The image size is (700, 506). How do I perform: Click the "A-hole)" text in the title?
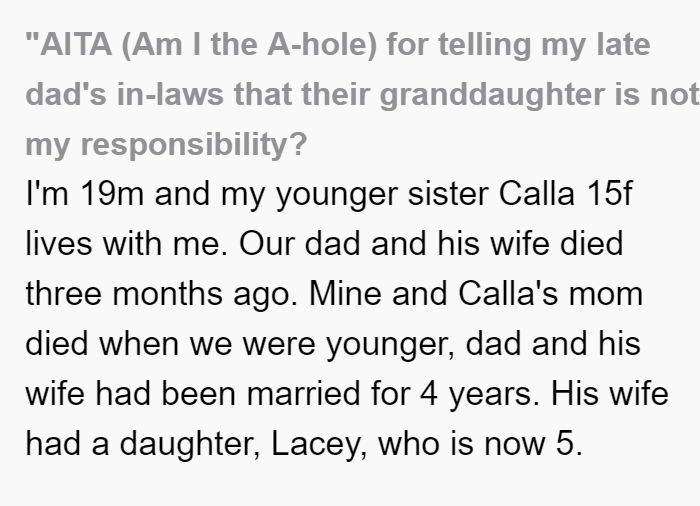322,45
